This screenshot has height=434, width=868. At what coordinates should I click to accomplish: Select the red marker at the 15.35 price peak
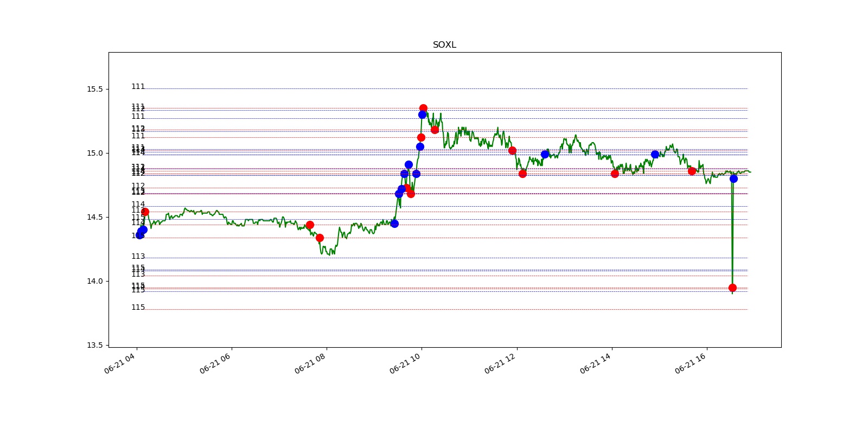(x=423, y=108)
